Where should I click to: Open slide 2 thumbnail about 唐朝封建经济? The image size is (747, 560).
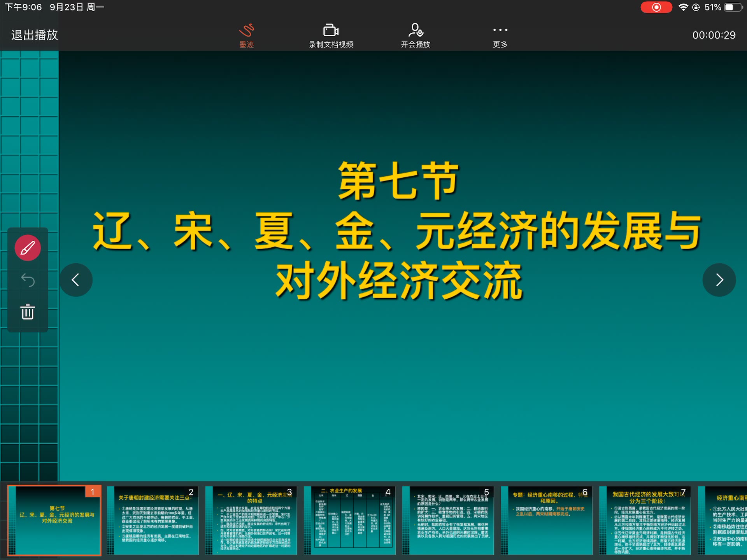click(x=153, y=520)
